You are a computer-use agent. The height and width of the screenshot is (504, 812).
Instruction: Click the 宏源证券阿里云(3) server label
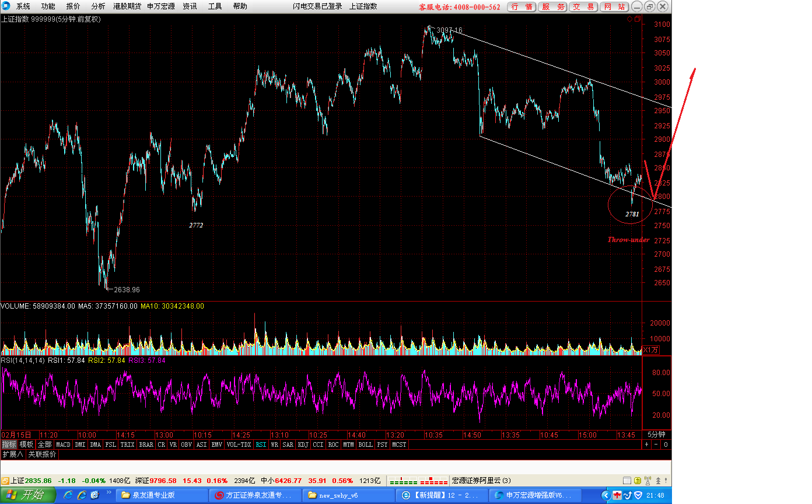(481, 481)
